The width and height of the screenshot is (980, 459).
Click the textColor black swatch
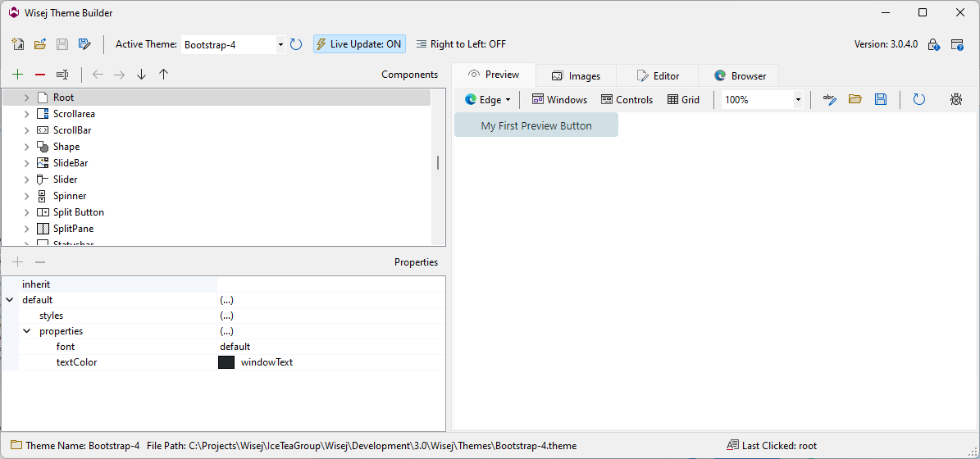[226, 362]
